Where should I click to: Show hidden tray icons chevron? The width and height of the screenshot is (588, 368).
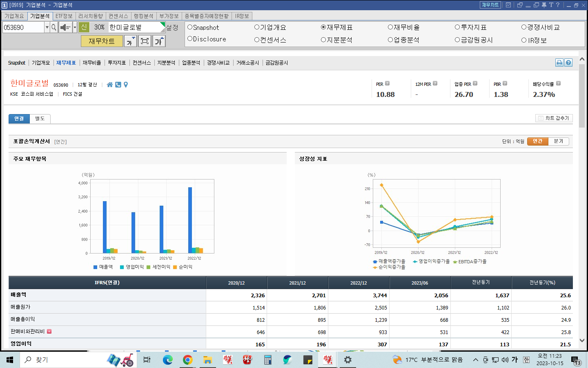[x=476, y=360]
